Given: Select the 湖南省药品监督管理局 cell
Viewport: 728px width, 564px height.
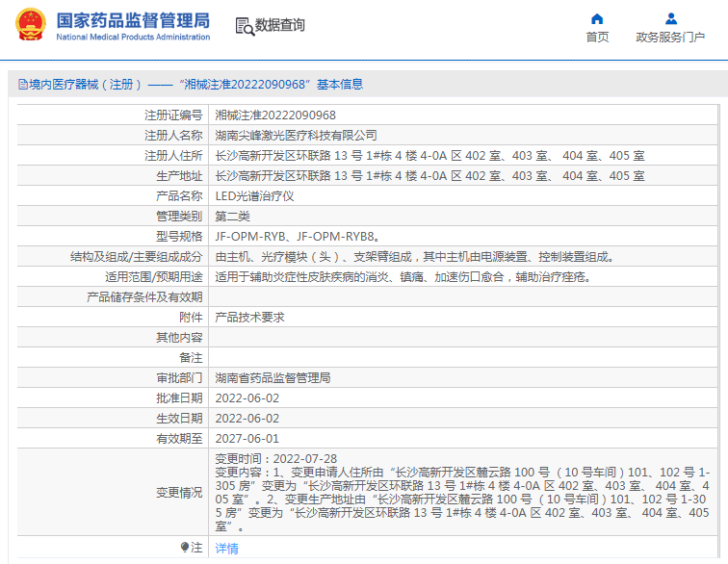Looking at the screenshot, I should coord(273,378).
